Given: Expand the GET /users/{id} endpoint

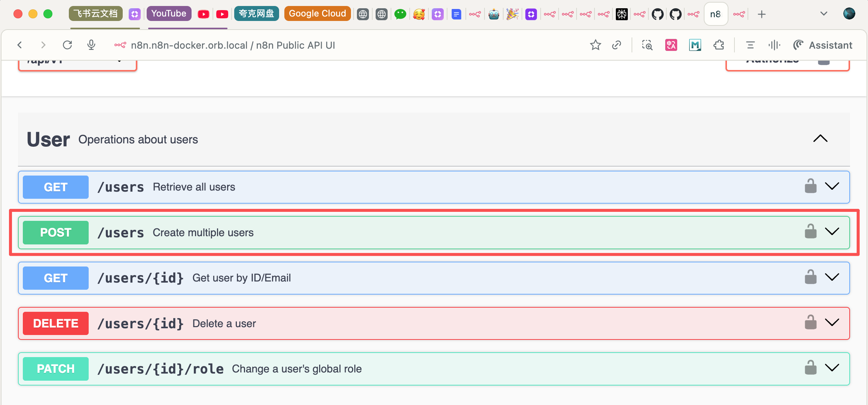Looking at the screenshot, I should [x=832, y=277].
